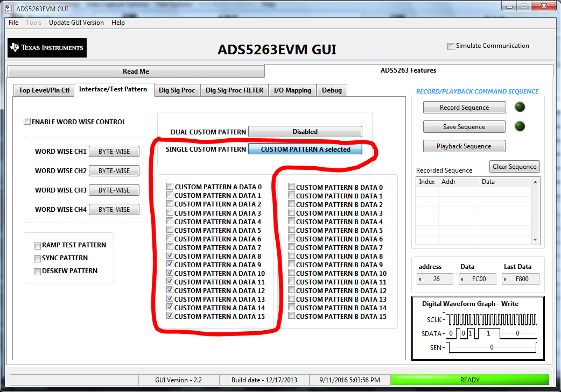The width and height of the screenshot is (561, 392).
Task: Click Build date - 12/17/2013 status text
Action: [264, 380]
